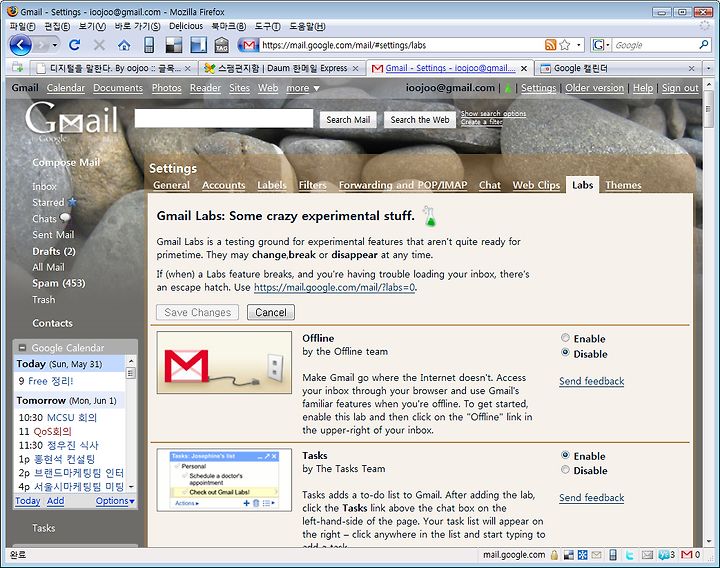
Task: Click the blue sidebar bookmarks toolbar icon
Action: click(198, 45)
